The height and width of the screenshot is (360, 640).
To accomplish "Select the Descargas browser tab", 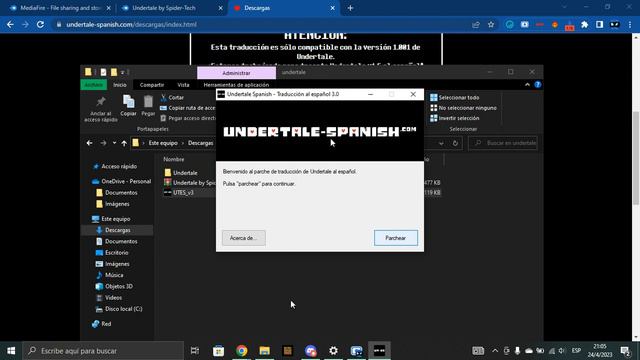I will 284,8.
